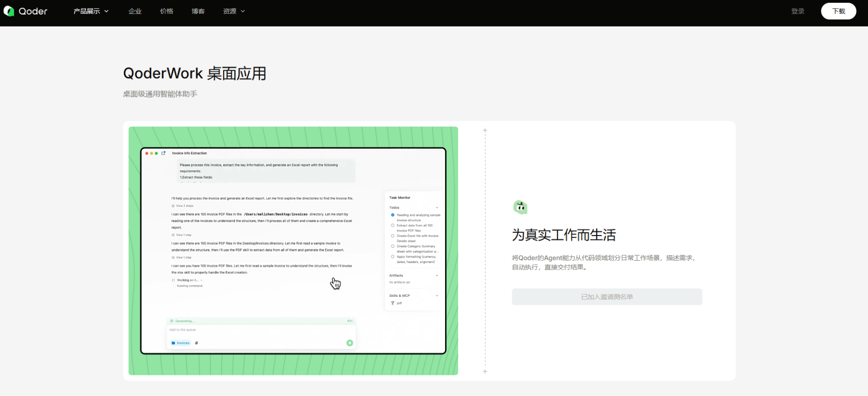
Task: Click the 'No artifacts yet' text
Action: tap(400, 282)
